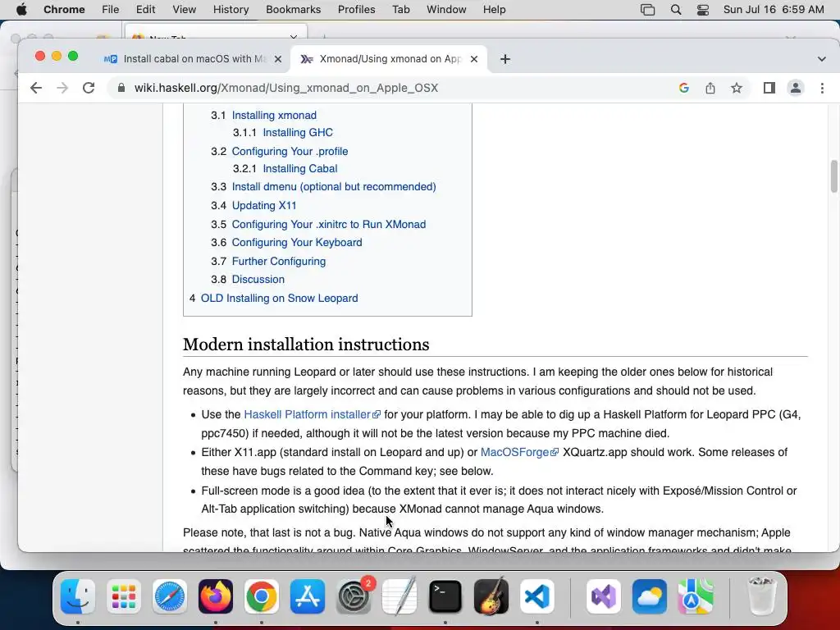Click the page vertical scrollbar thumb
The image size is (840, 630).
834,176
